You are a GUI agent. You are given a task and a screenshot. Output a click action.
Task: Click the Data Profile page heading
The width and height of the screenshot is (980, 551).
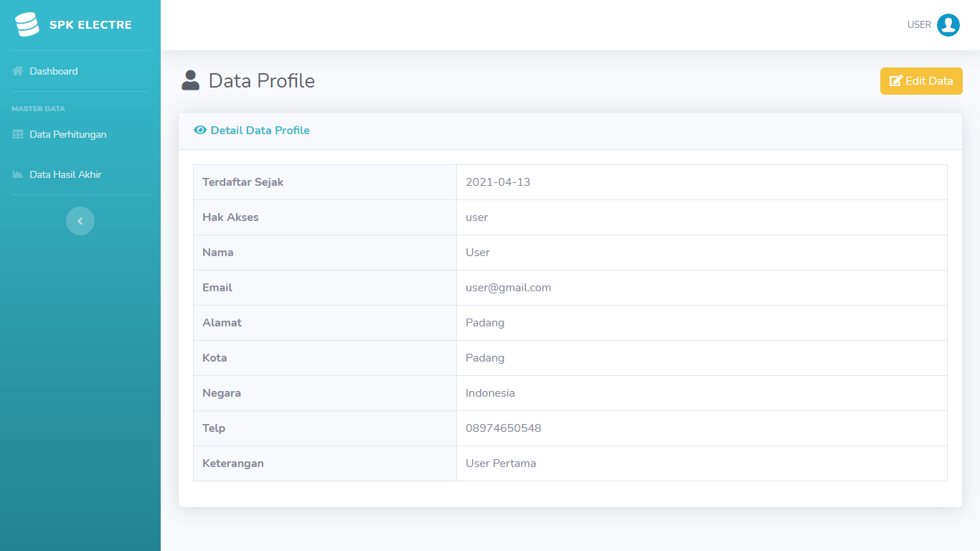pos(262,80)
